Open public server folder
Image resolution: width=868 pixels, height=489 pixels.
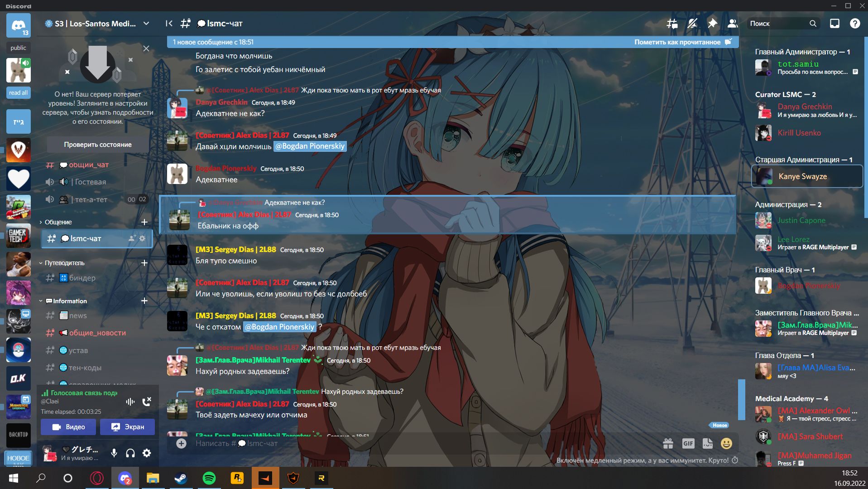19,48
